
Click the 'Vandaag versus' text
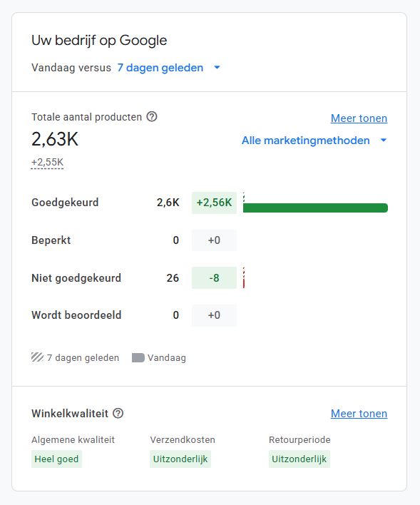pos(71,68)
